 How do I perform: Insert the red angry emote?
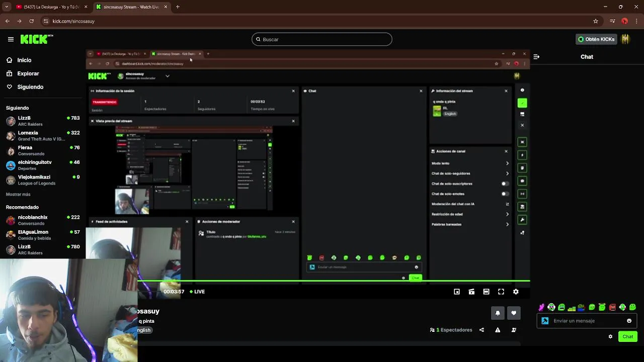(612, 307)
